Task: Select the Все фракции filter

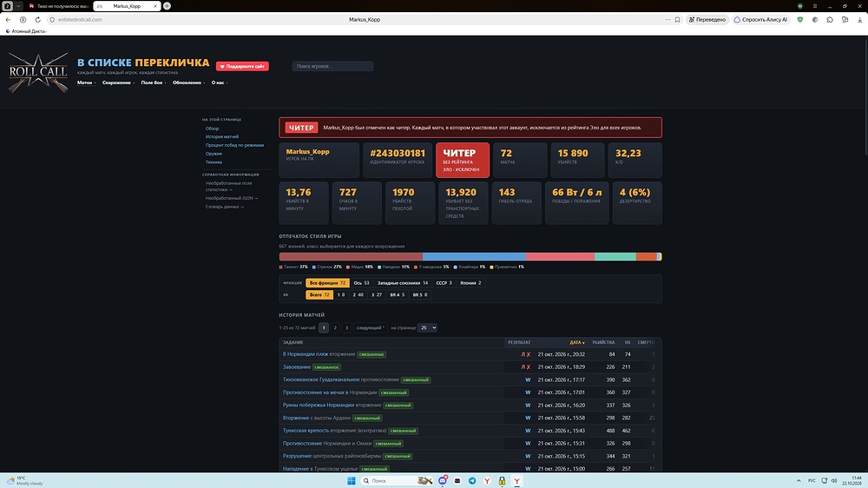Action: (327, 282)
